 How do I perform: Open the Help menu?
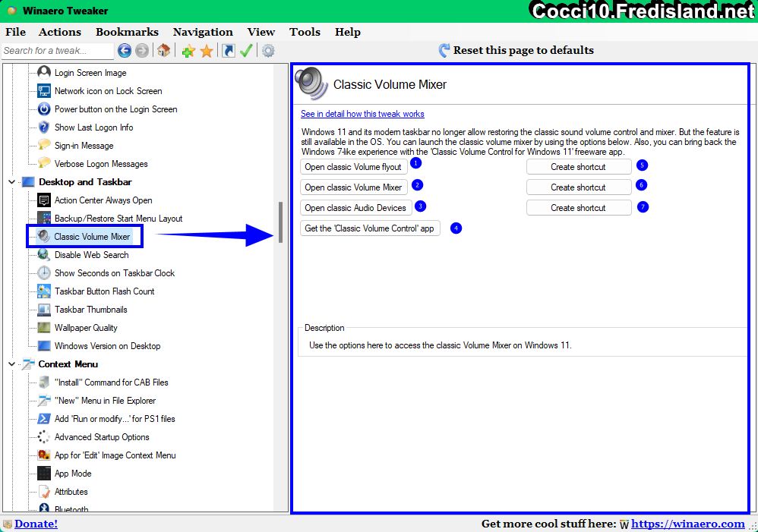(348, 32)
